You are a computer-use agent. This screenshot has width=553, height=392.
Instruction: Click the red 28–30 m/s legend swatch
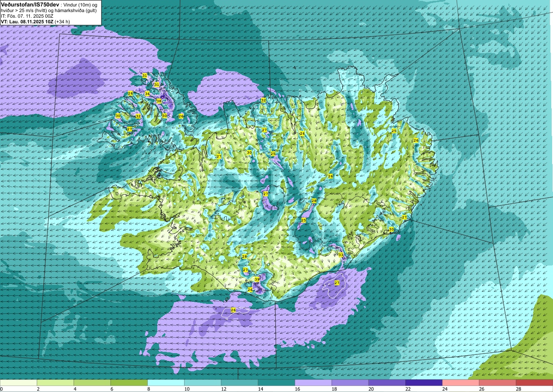[x=534, y=383]
